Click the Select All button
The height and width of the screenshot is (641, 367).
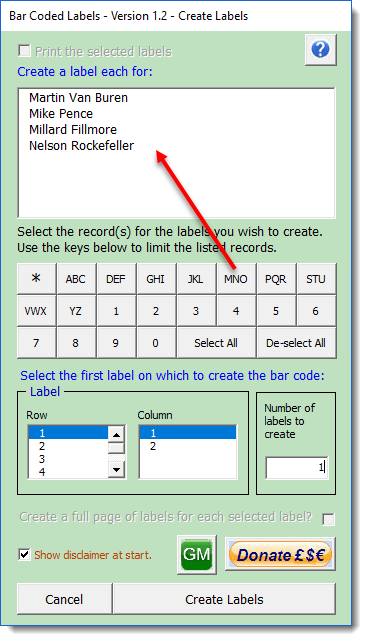click(216, 343)
